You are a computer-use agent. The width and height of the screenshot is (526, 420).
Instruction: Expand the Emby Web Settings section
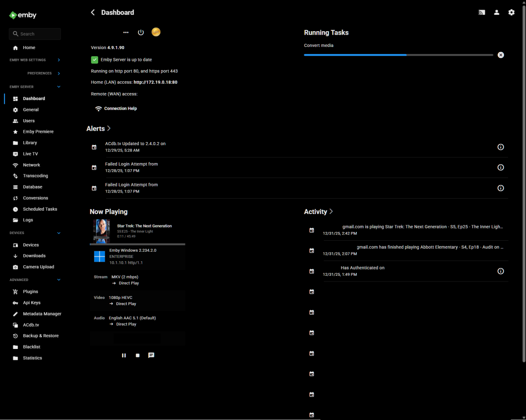[59, 60]
